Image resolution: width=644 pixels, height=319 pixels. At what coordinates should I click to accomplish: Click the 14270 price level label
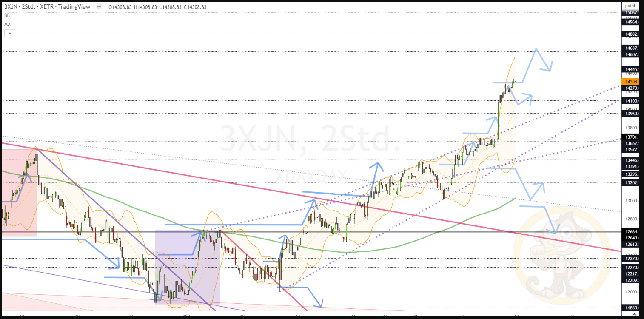(631, 88)
